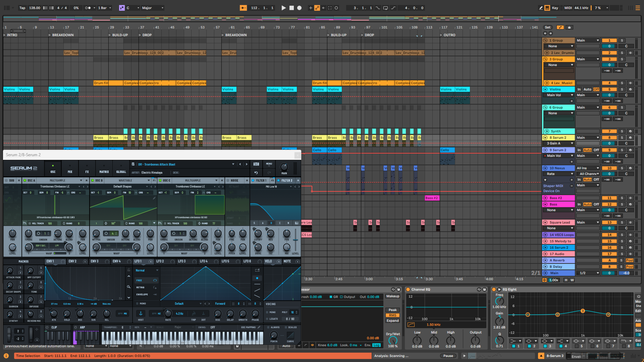The height and width of the screenshot is (362, 644).
Task: Turn off Channel EQ device activator
Action: (408, 289)
